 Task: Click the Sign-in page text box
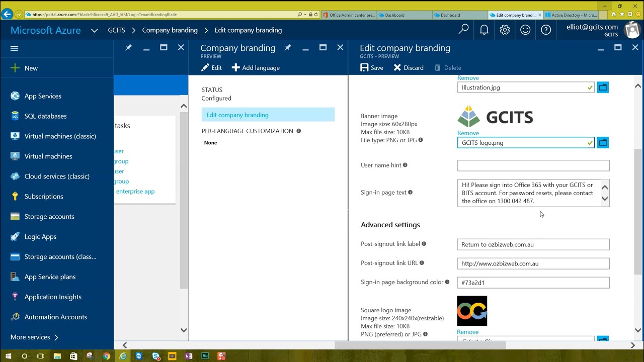[x=528, y=193]
